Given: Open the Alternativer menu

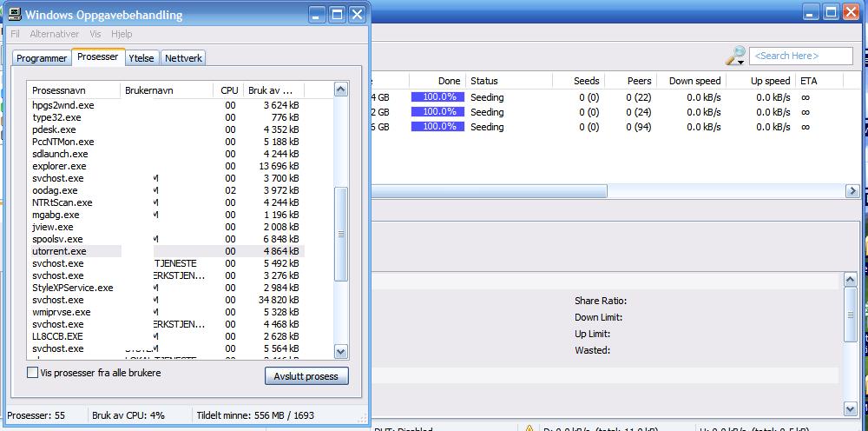Looking at the screenshot, I should [54, 34].
